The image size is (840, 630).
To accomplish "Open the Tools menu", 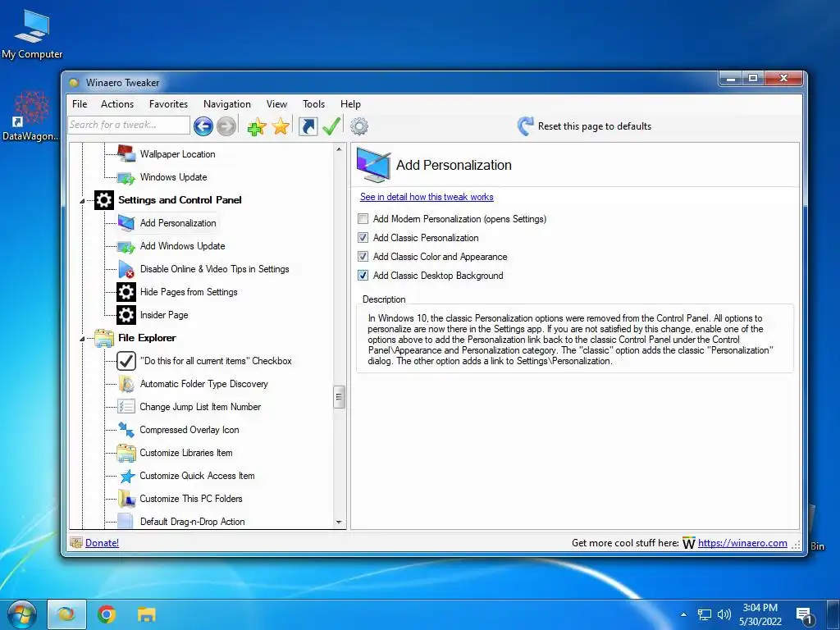I will [313, 104].
